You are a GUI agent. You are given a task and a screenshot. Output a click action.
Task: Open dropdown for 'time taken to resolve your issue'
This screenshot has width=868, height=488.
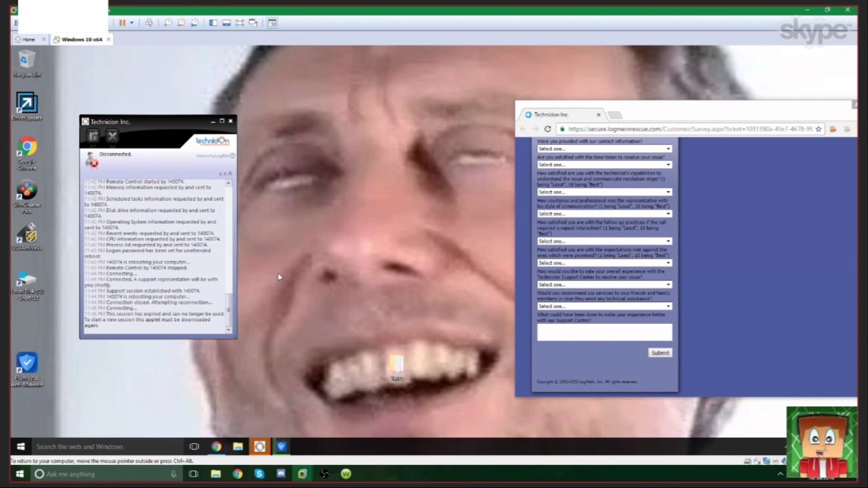click(604, 165)
